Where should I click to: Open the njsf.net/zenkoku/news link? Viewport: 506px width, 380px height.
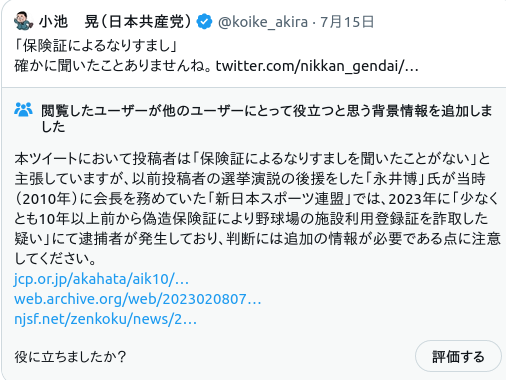pos(105,319)
